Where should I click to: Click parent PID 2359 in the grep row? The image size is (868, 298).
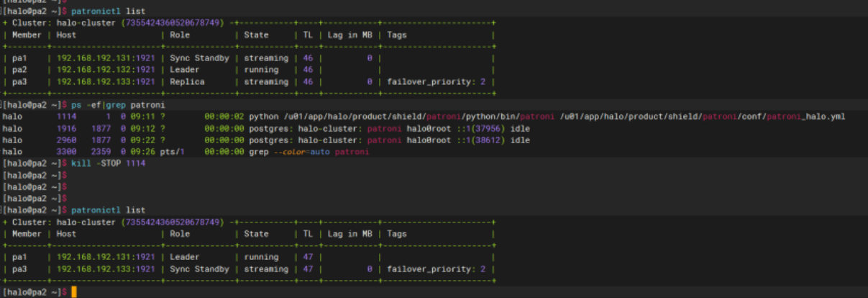coord(101,151)
